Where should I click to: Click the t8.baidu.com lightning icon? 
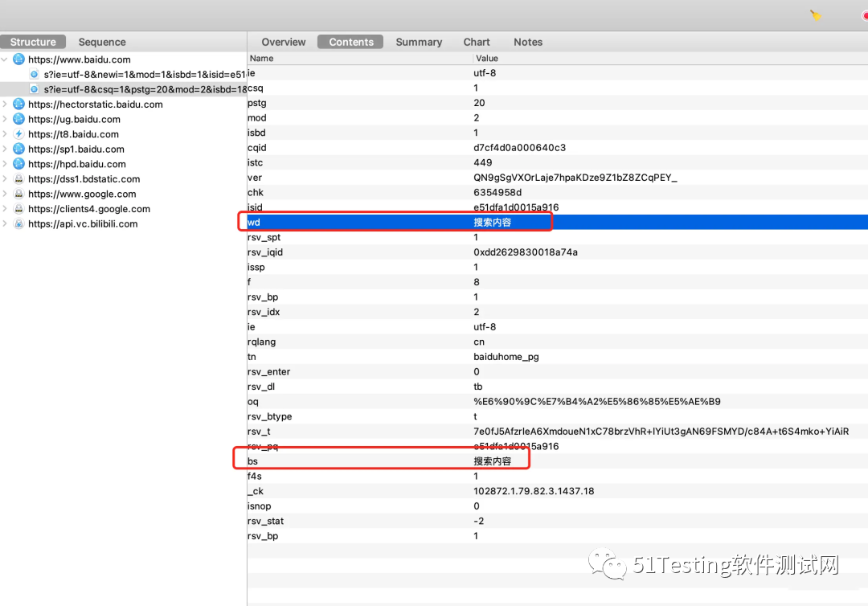pos(18,134)
